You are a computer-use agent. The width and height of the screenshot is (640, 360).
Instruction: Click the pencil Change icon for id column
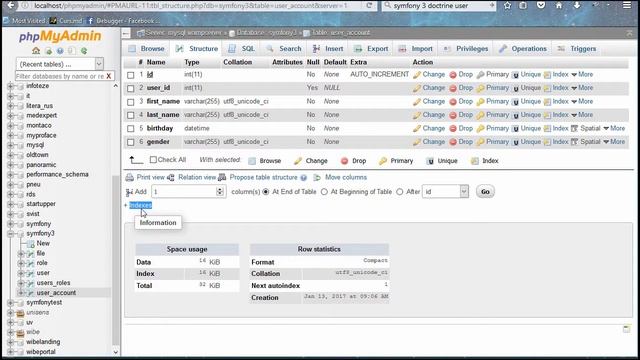[416, 75]
